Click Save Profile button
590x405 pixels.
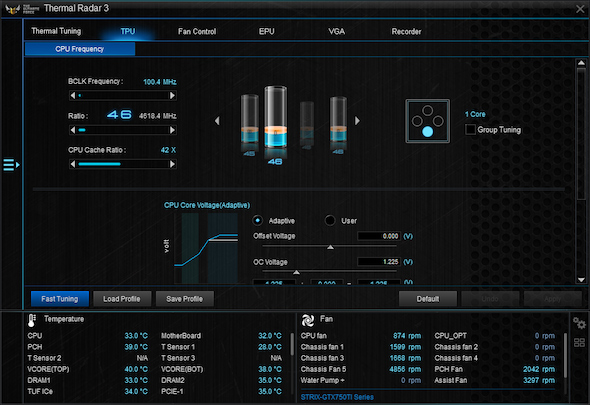point(184,299)
